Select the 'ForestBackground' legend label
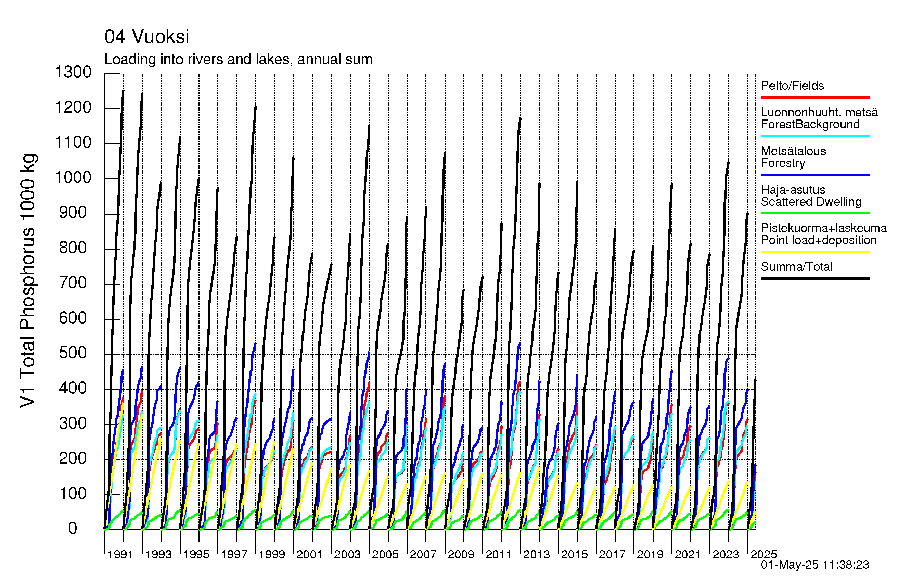This screenshot has width=924, height=582. pyautogui.click(x=810, y=124)
